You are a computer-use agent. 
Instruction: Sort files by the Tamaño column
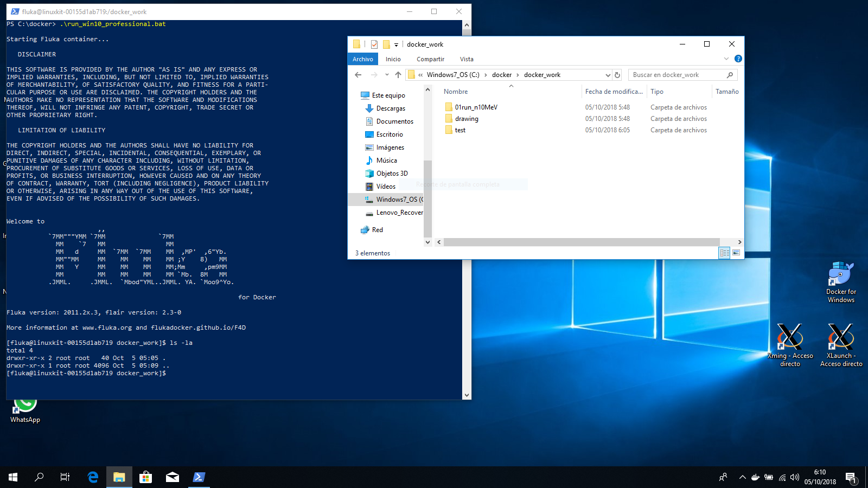point(727,92)
